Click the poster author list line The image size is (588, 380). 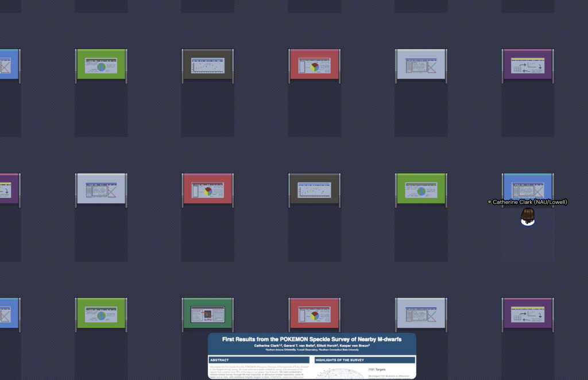click(x=312, y=346)
